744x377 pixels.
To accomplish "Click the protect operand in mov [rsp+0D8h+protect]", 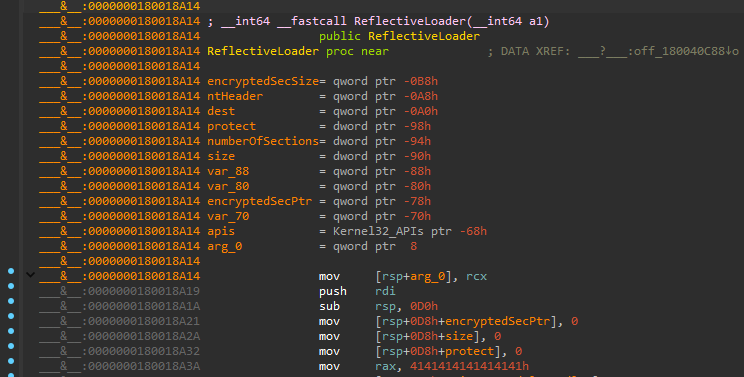I will (x=470, y=351).
